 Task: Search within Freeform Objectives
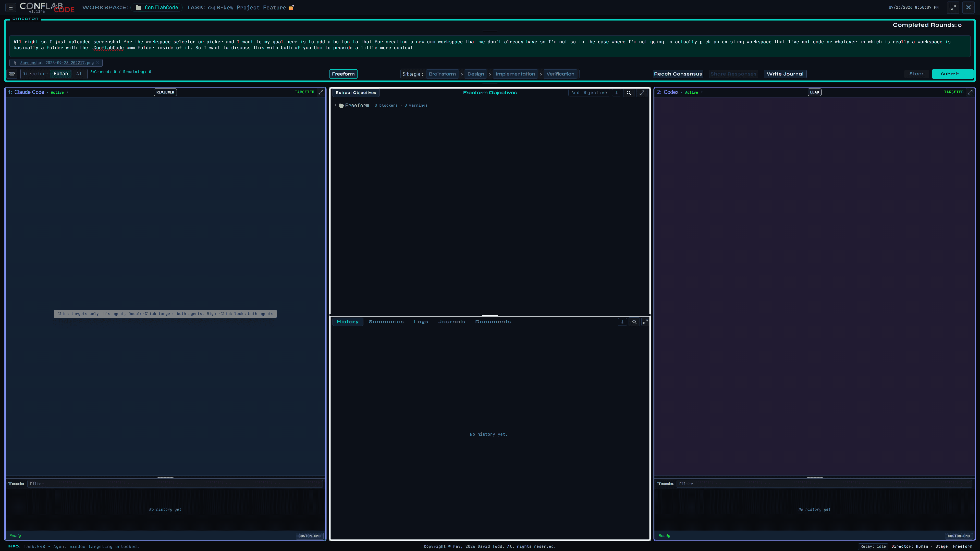point(629,93)
